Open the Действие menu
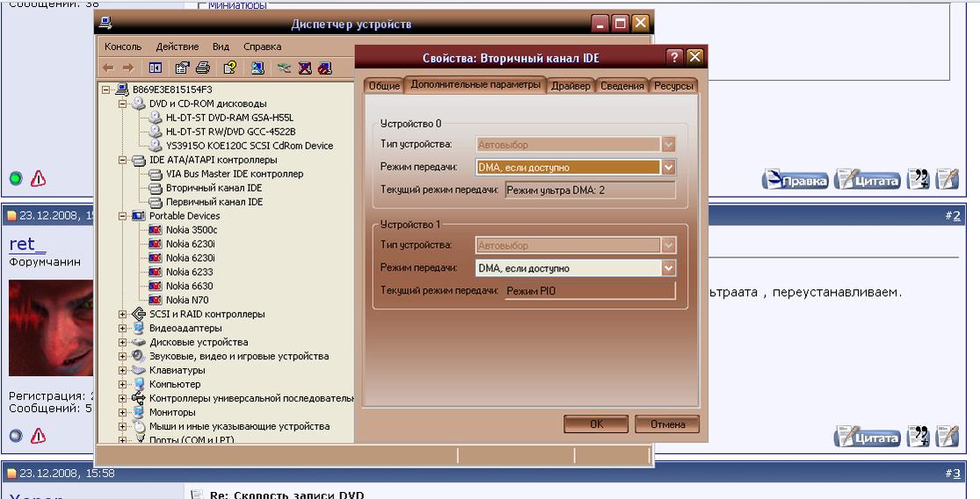Screen dimensions: 980x499 177,47
